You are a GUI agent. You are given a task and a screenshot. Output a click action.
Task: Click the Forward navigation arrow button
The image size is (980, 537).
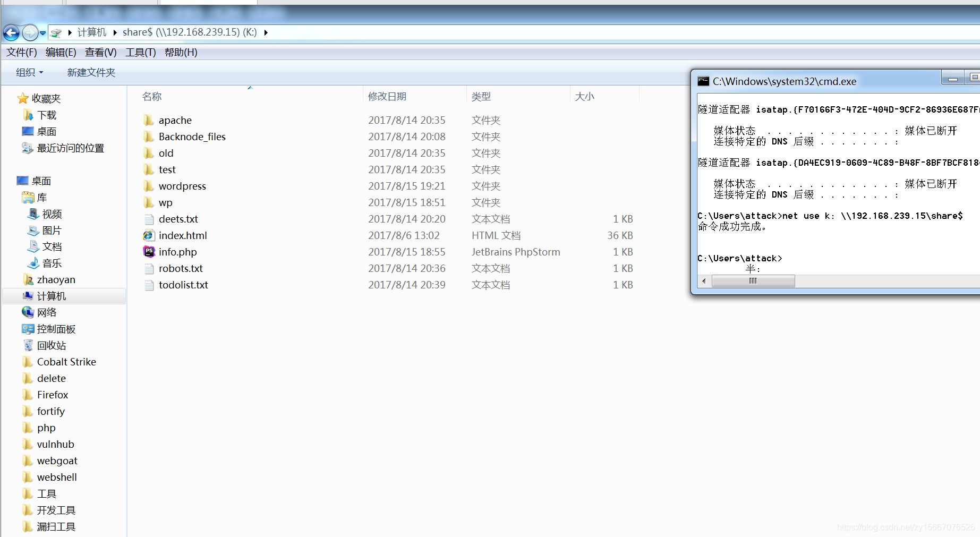coord(30,33)
